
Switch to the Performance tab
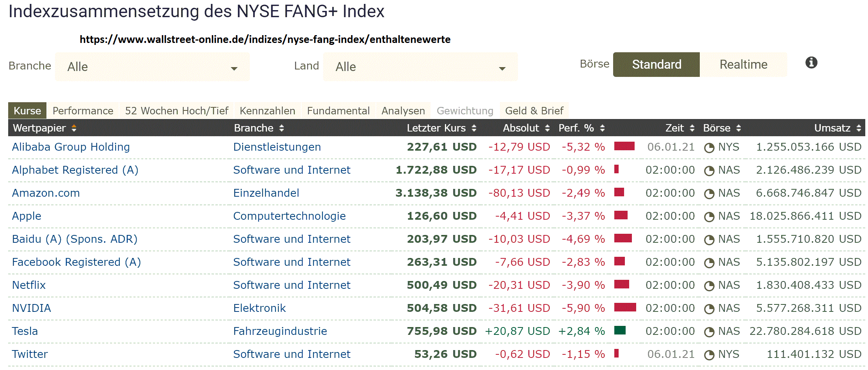pos(83,110)
